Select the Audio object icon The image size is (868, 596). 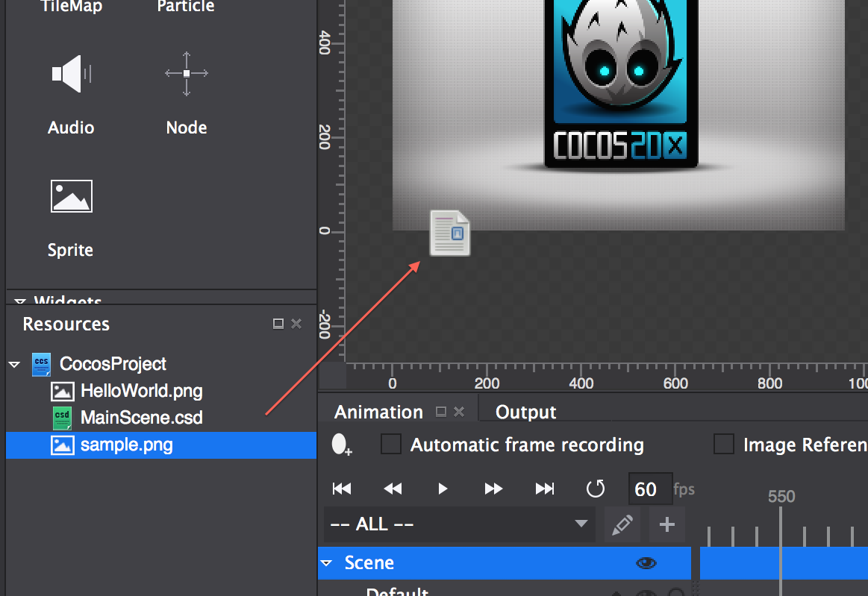[x=72, y=74]
